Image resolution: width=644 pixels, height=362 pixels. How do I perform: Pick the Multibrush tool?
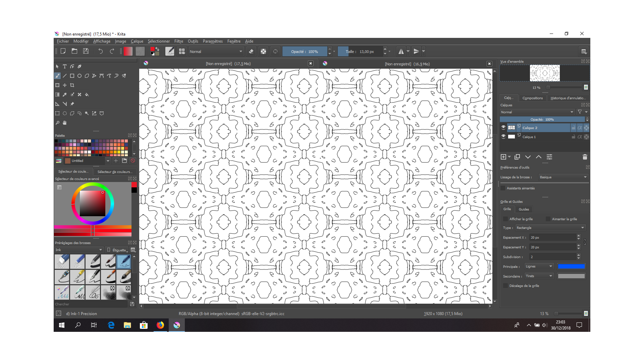pos(124,76)
